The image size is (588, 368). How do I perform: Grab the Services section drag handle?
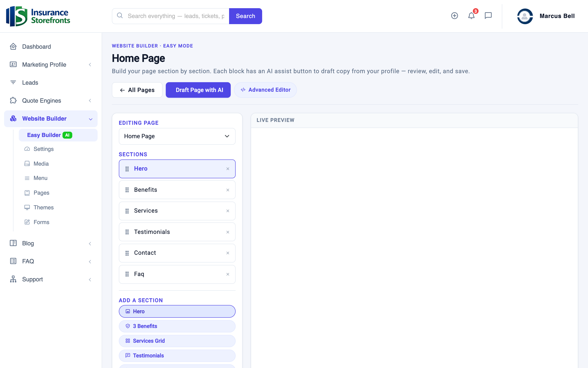(x=127, y=211)
